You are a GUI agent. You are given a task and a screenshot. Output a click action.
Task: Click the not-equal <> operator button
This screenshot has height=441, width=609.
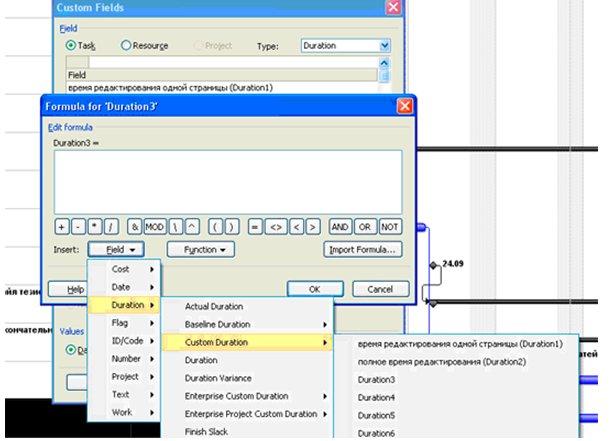point(276,227)
